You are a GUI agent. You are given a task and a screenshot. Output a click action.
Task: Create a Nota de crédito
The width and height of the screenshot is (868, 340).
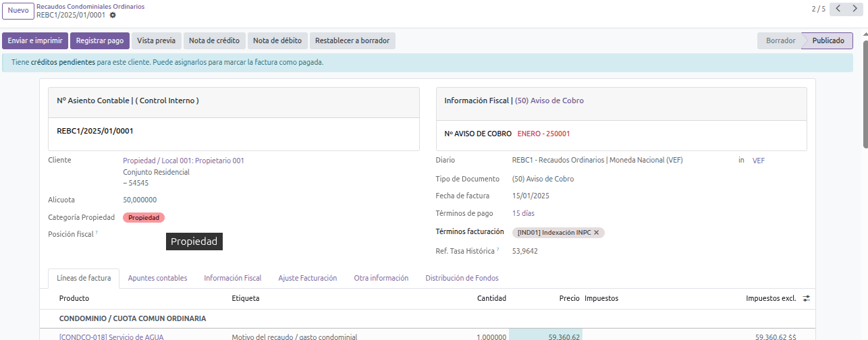(214, 40)
